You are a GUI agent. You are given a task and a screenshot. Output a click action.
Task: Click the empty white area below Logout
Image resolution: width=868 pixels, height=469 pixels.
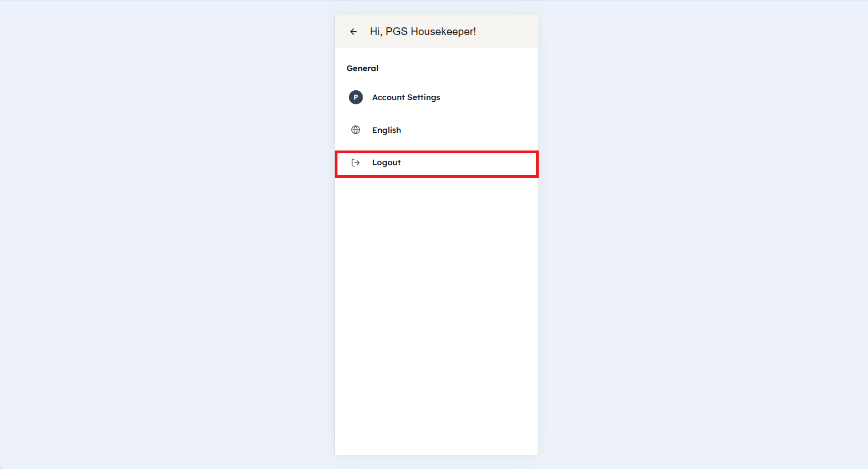point(436,312)
